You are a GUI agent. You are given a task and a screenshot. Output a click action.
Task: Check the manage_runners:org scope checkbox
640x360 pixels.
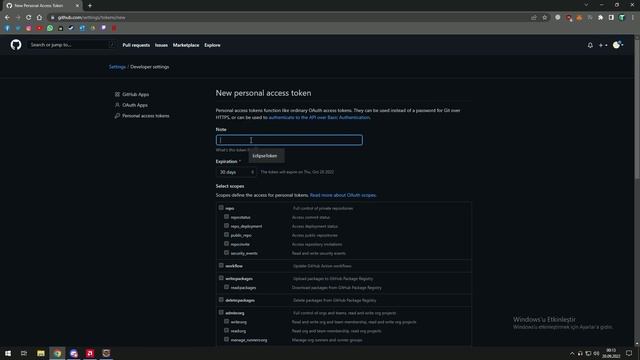(227, 339)
